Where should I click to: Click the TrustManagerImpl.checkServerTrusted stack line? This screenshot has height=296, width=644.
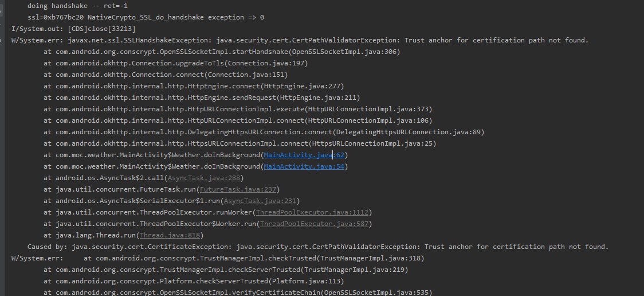click(226, 270)
